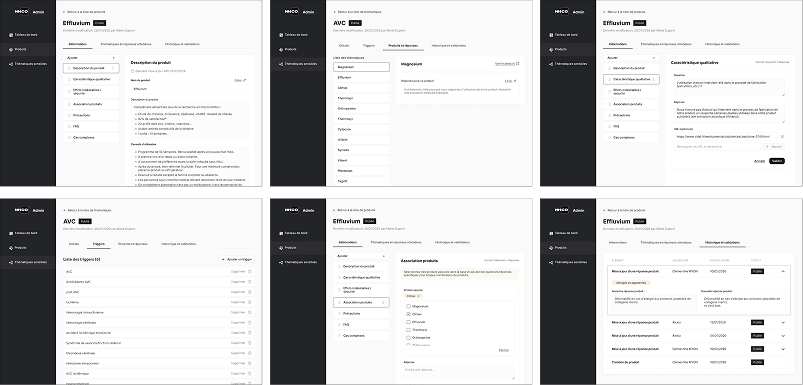Image resolution: width=803 pixels, height=385 pixels.
Task: Select 'Magnésium' in the AVC product list
Action: pyautogui.click(x=361, y=67)
